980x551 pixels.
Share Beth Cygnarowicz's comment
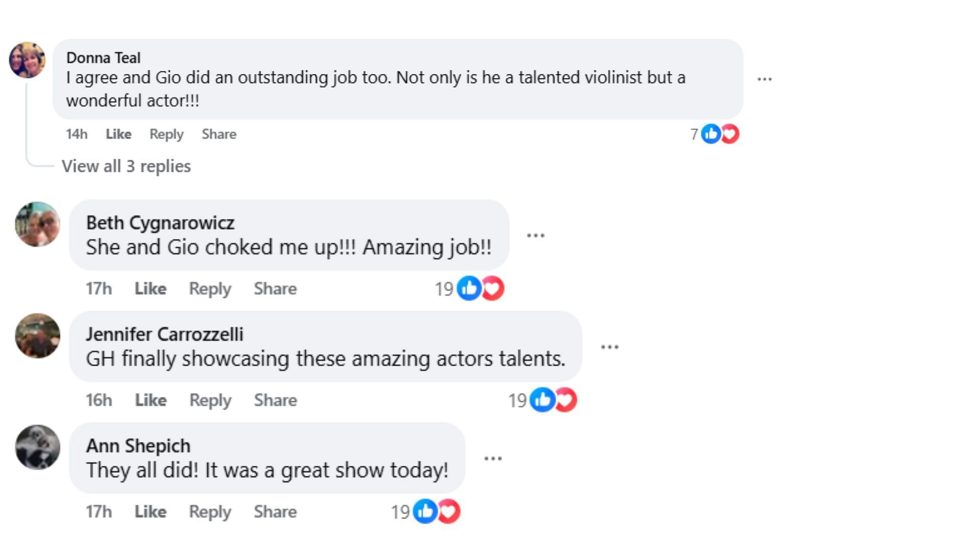click(x=275, y=289)
